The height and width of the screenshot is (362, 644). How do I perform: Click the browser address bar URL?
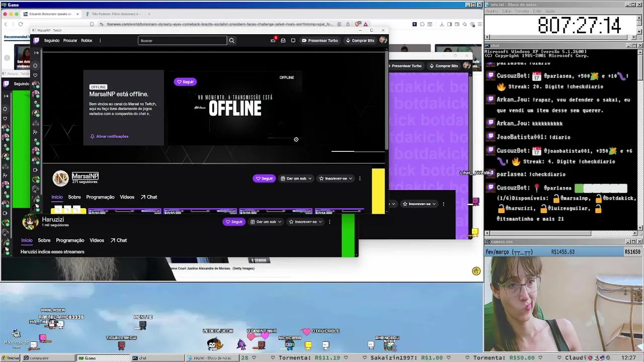pos(219,24)
